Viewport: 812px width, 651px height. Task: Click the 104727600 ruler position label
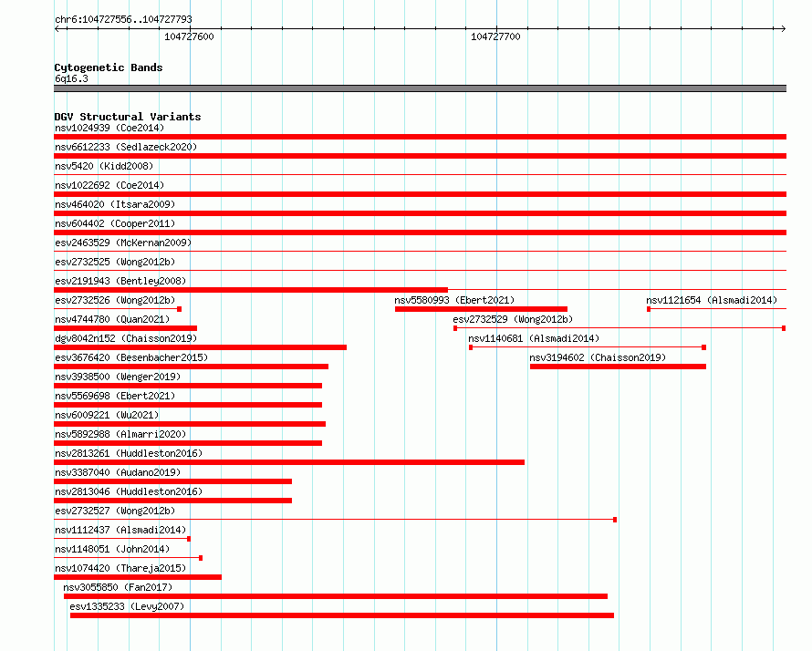coord(189,36)
